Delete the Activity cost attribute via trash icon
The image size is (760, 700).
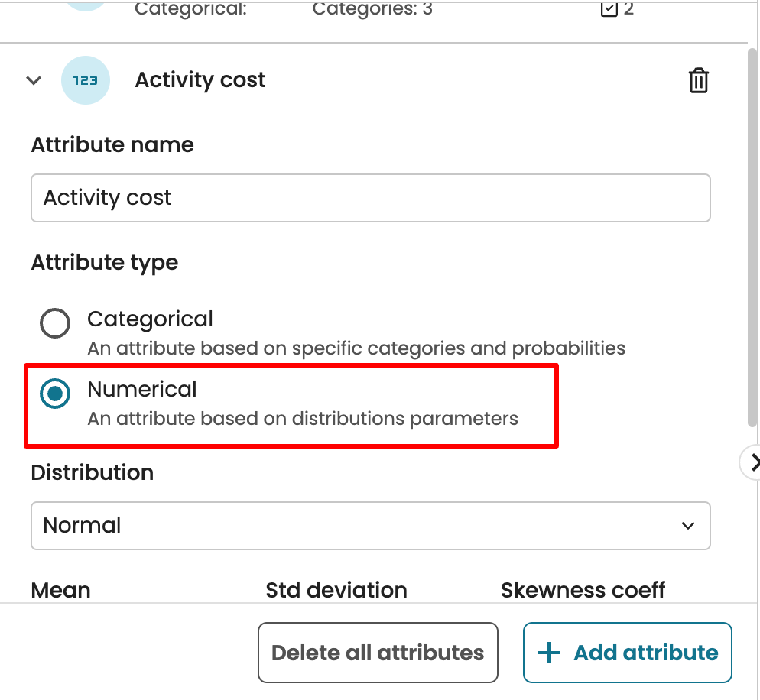699,80
